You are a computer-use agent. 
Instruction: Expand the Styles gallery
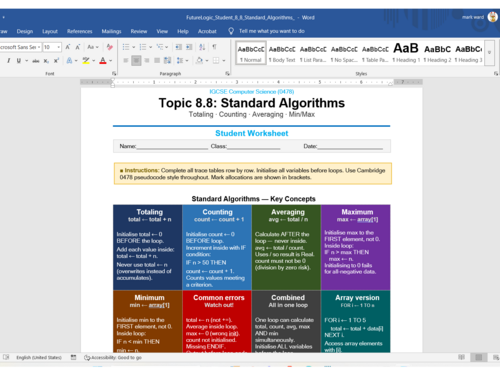[489, 53]
